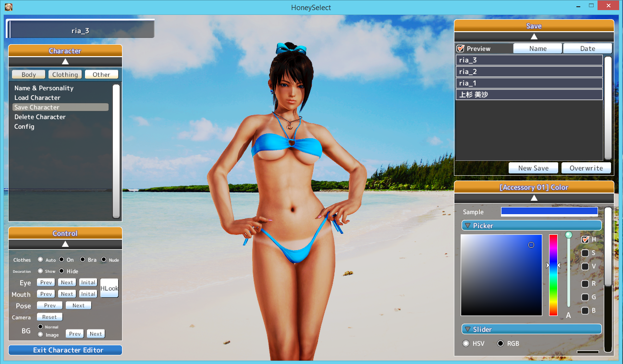Click Eye Prev button
This screenshot has height=364, width=623.
click(46, 282)
